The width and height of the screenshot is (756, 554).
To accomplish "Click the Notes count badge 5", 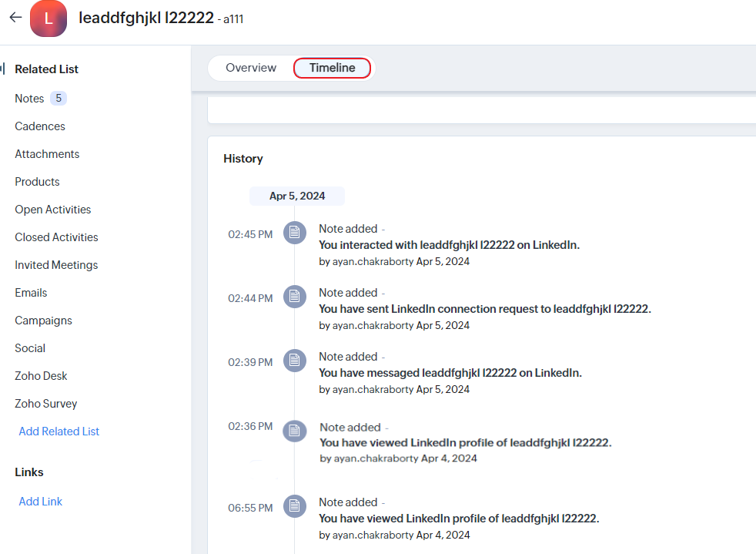I will (59, 99).
